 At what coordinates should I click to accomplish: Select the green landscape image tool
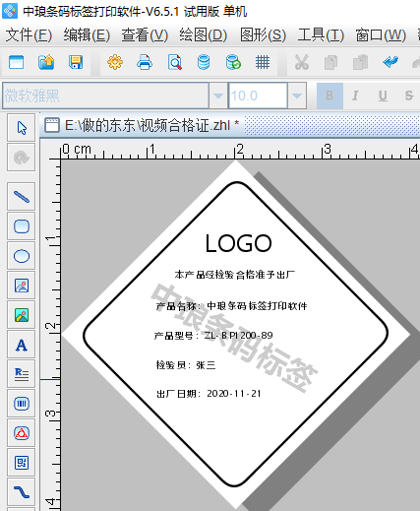pos(22,315)
